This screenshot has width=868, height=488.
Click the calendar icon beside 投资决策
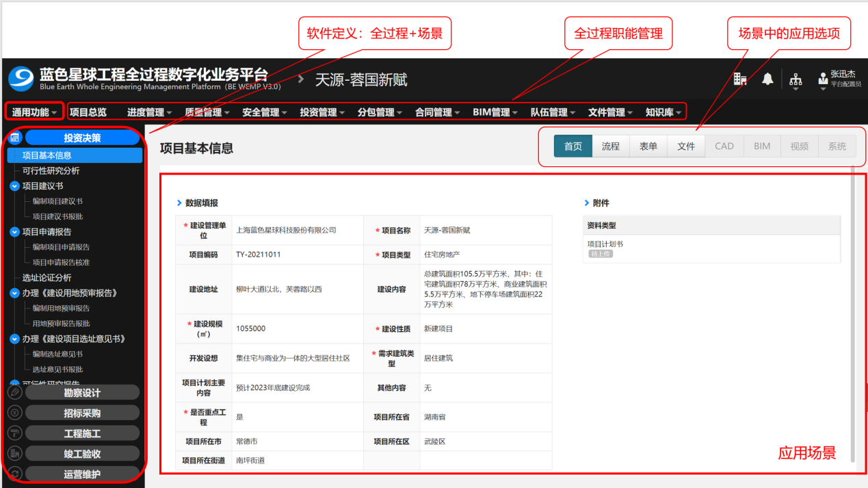click(15, 138)
